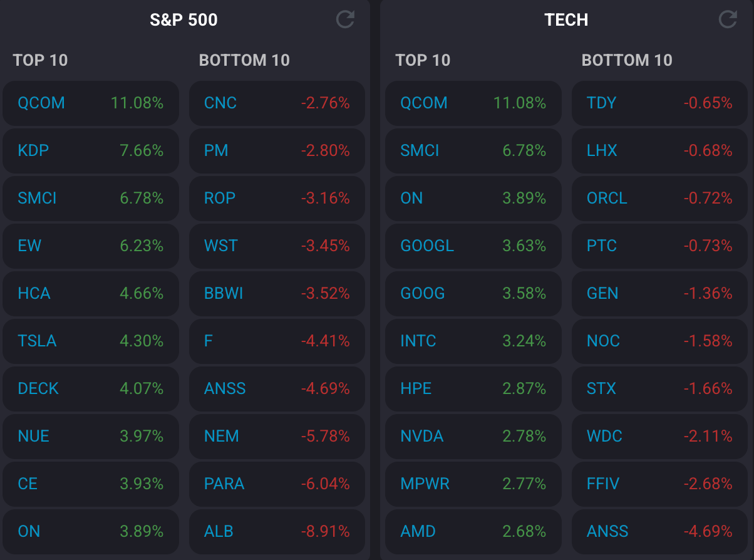This screenshot has width=754, height=560.
Task: Click the TDY ticker in TECH bottom list
Action: (x=602, y=103)
